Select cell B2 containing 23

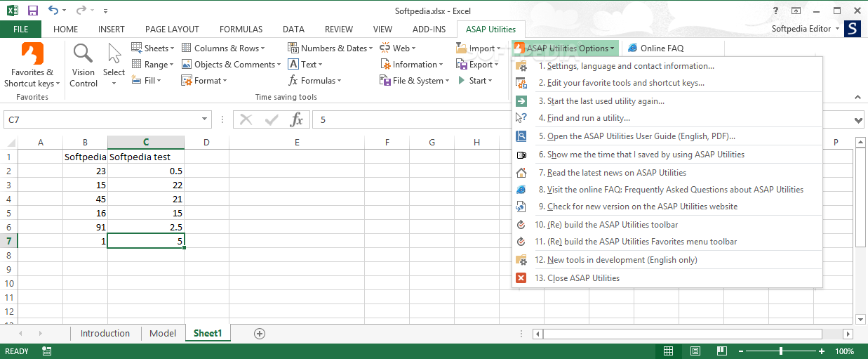(85, 171)
